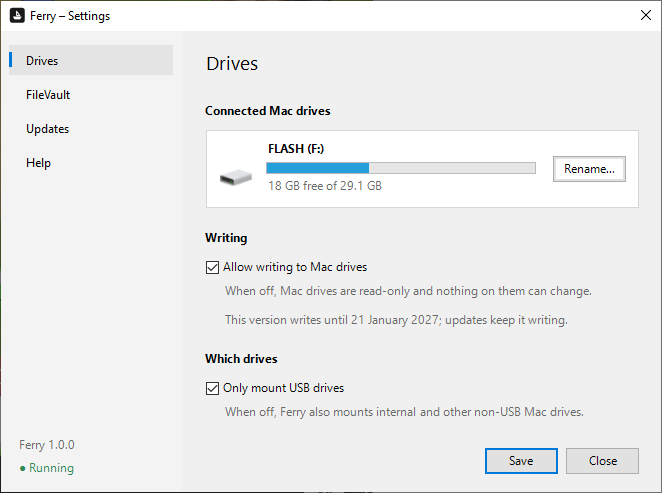Click the FLASH drive usage bar
The height and width of the screenshot is (493, 662).
[401, 168]
